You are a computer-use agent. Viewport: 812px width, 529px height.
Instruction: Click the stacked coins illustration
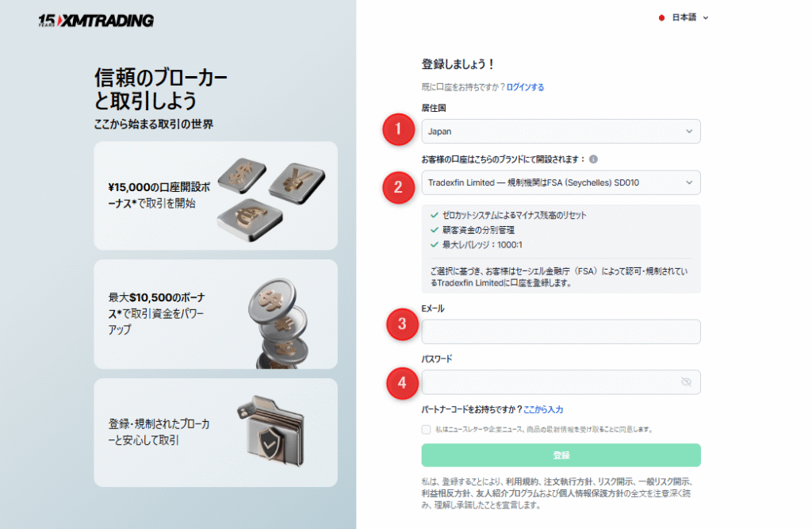click(x=278, y=323)
